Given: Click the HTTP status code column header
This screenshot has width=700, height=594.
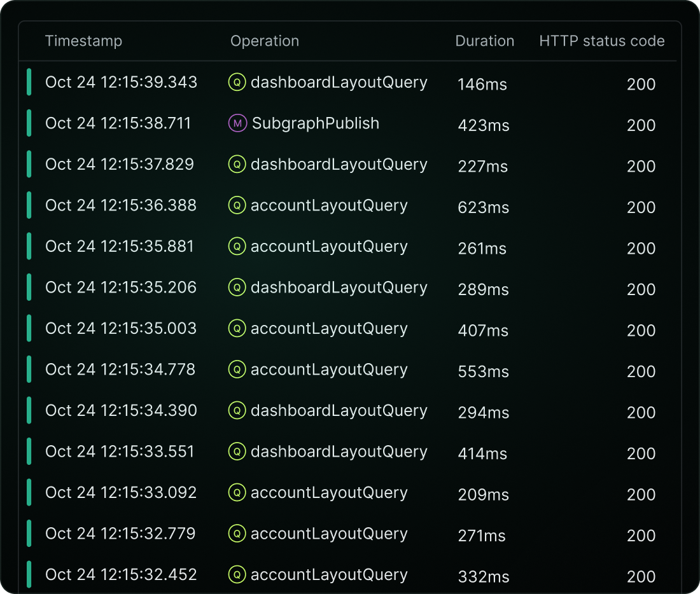Looking at the screenshot, I should 602,41.
